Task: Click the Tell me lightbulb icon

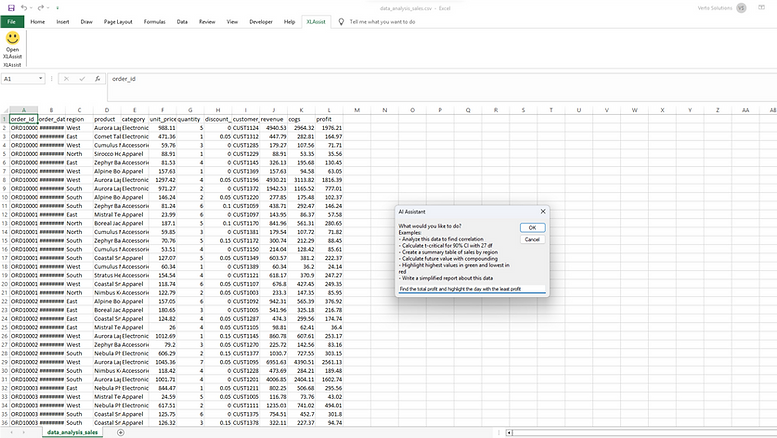Action: click(x=341, y=22)
